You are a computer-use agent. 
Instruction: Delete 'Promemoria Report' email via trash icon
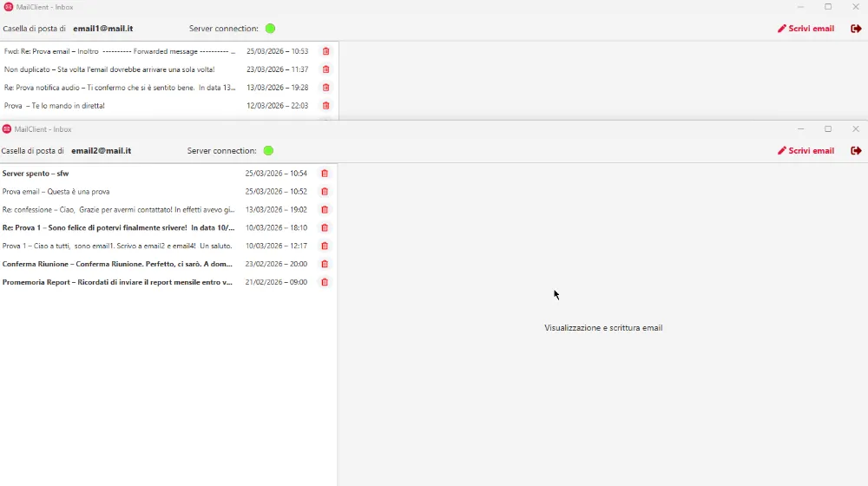325,282
